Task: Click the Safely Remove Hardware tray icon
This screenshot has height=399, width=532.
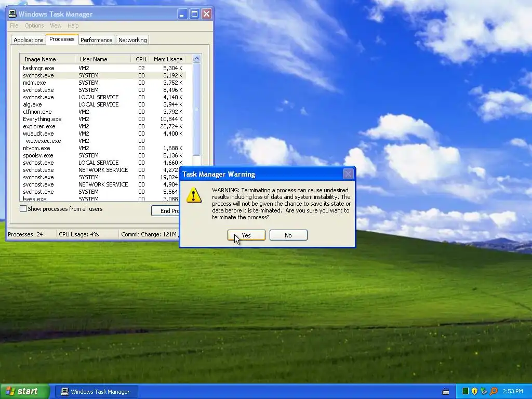Action: pyautogui.click(x=484, y=391)
